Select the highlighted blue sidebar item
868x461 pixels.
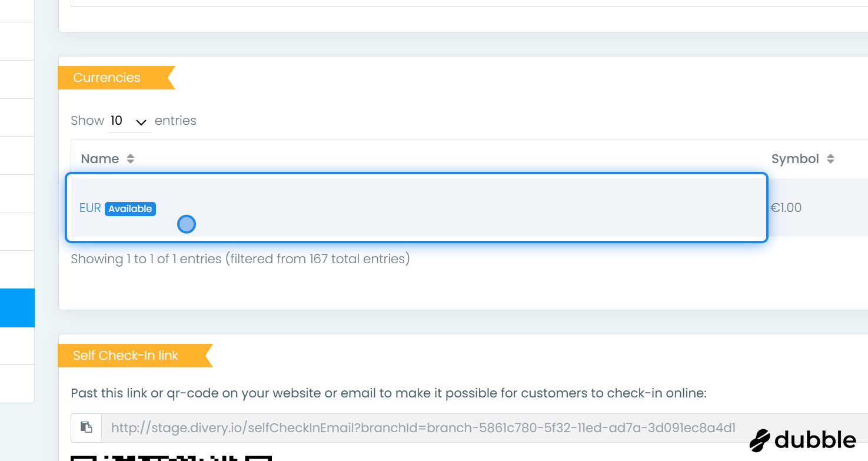[x=17, y=307]
